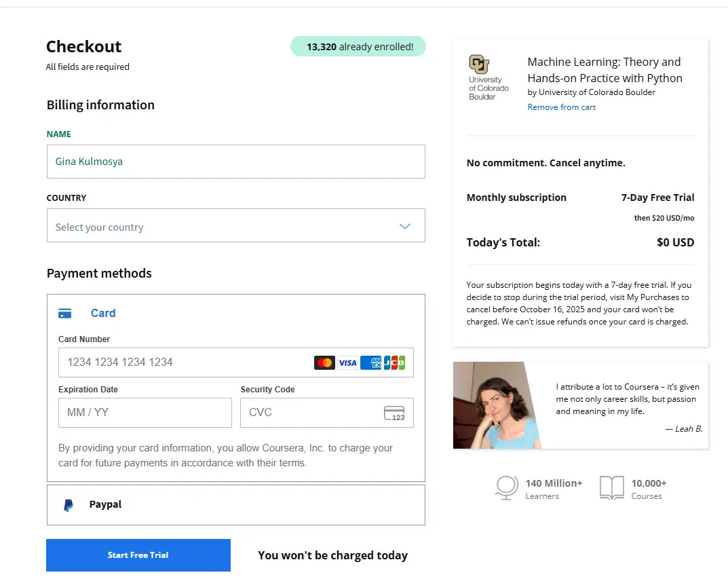Click the open book courses icon
This screenshot has height=579, width=728.
click(x=612, y=487)
